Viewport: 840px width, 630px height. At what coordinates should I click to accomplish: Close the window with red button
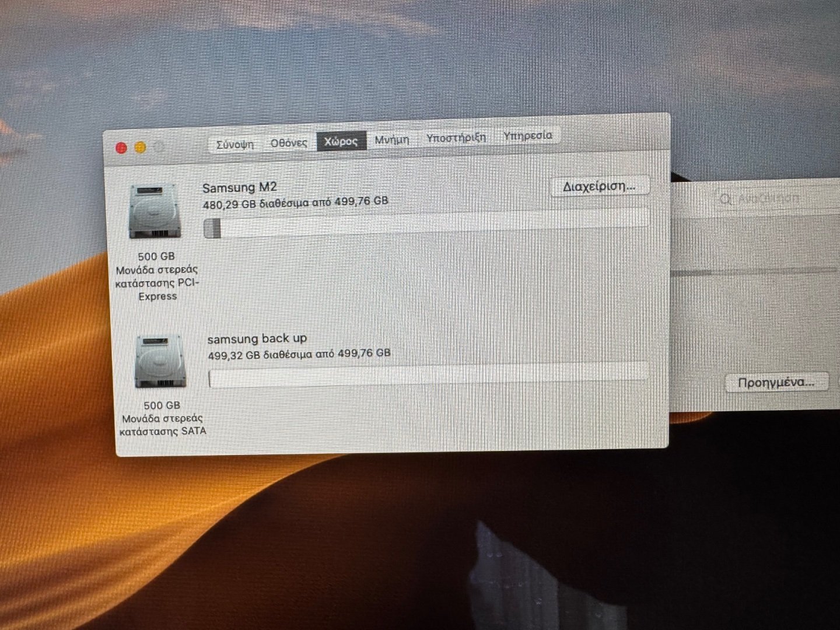121,148
